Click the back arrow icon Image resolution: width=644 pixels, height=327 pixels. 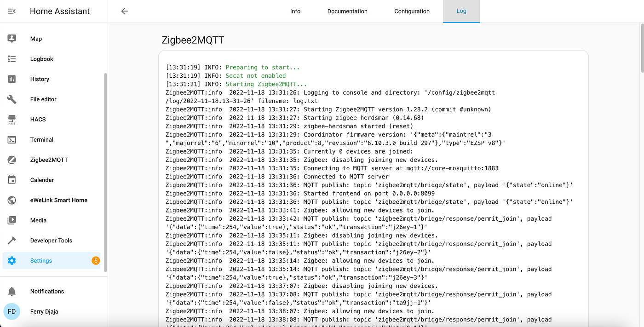coord(124,11)
